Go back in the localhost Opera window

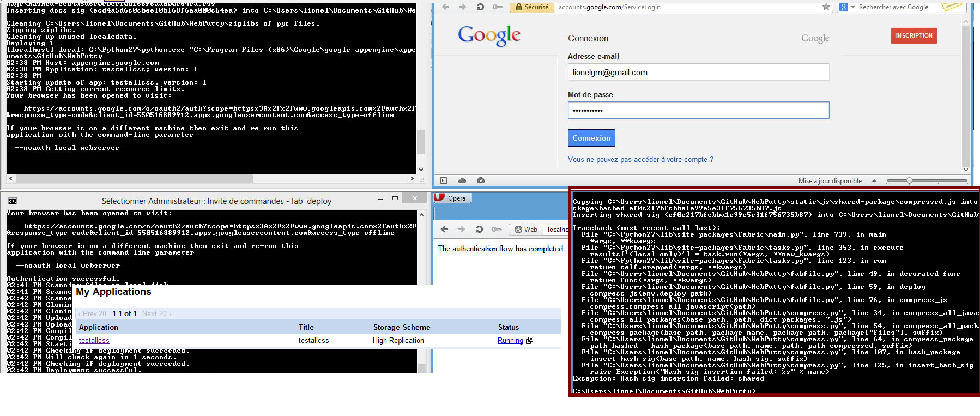[x=444, y=230]
